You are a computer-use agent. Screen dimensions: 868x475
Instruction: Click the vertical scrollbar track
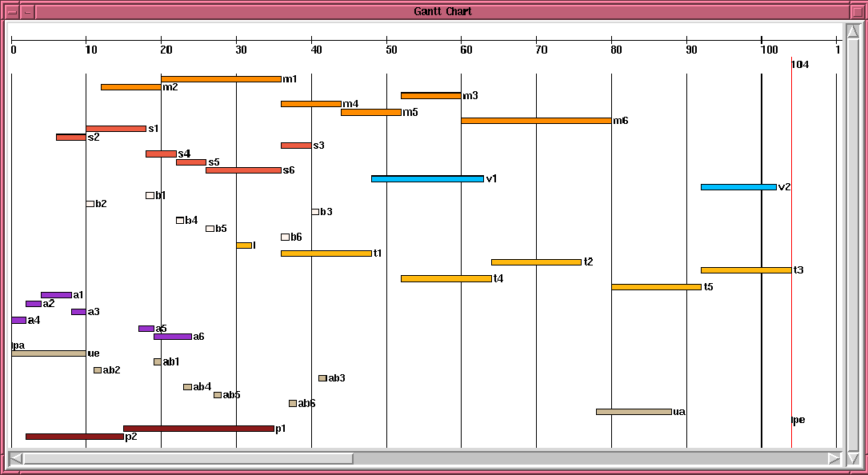[851, 244]
